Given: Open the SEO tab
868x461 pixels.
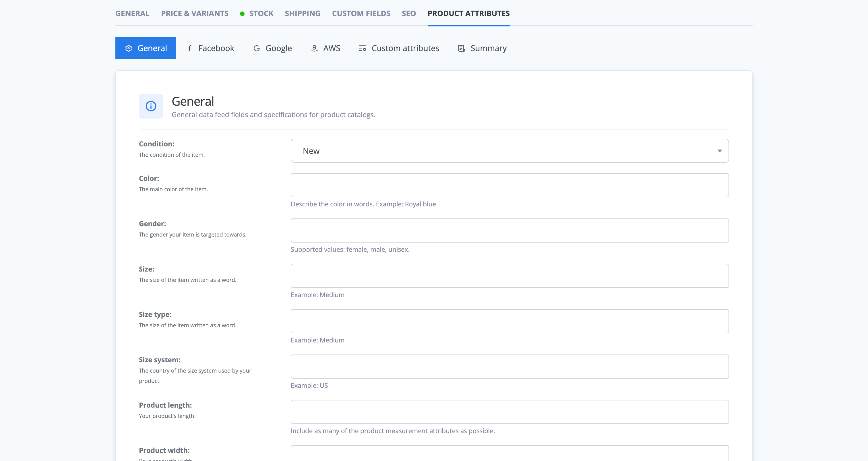Looking at the screenshot, I should pos(408,13).
